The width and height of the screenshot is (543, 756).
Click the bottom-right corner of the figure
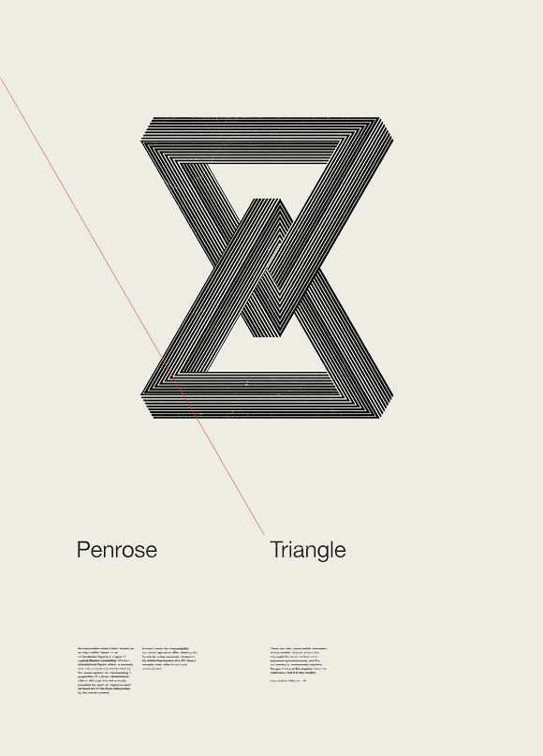click(x=381, y=404)
